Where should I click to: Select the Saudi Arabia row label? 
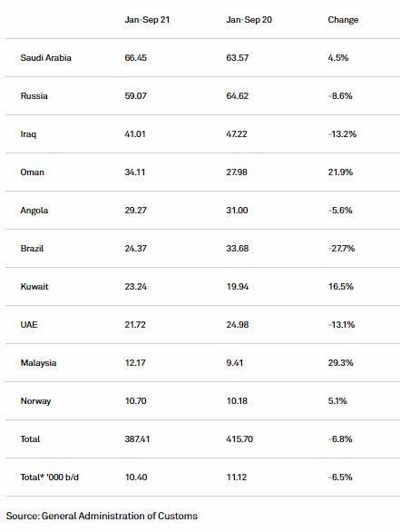coord(45,58)
